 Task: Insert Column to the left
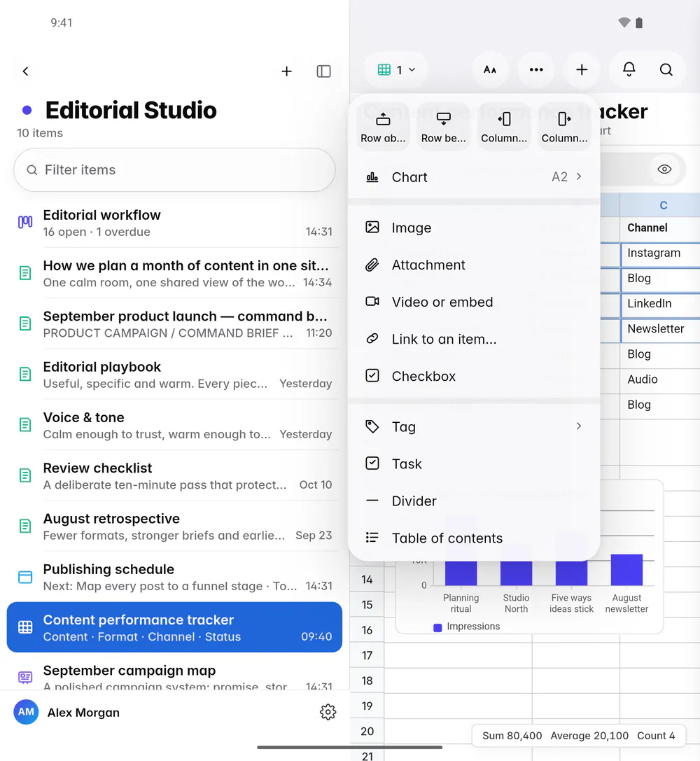504,127
